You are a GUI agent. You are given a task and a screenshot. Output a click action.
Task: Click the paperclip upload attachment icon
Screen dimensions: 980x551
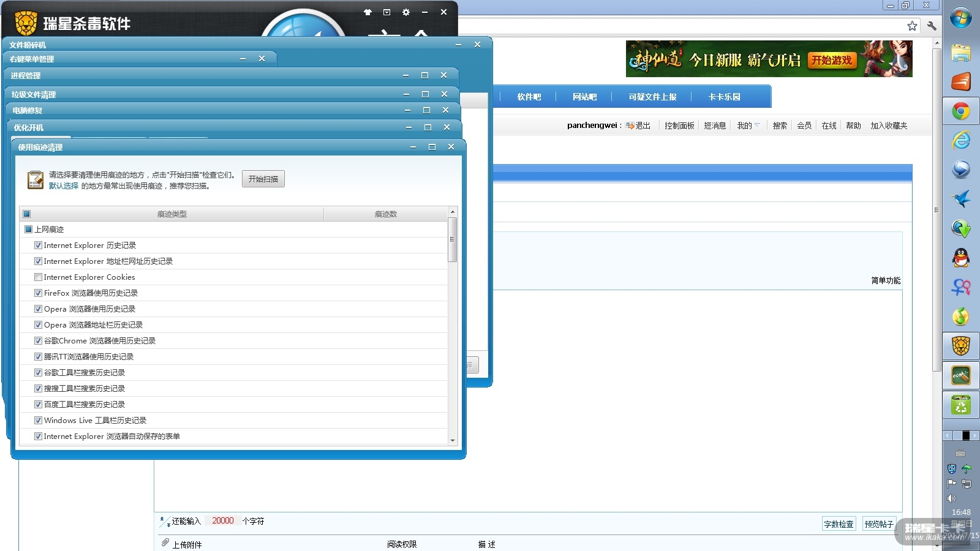165,543
